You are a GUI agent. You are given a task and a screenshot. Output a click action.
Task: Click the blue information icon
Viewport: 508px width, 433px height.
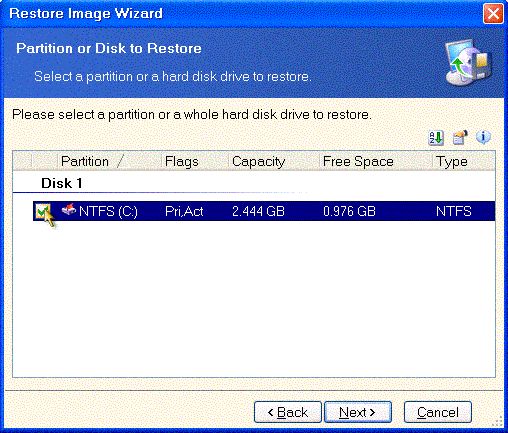[483, 137]
